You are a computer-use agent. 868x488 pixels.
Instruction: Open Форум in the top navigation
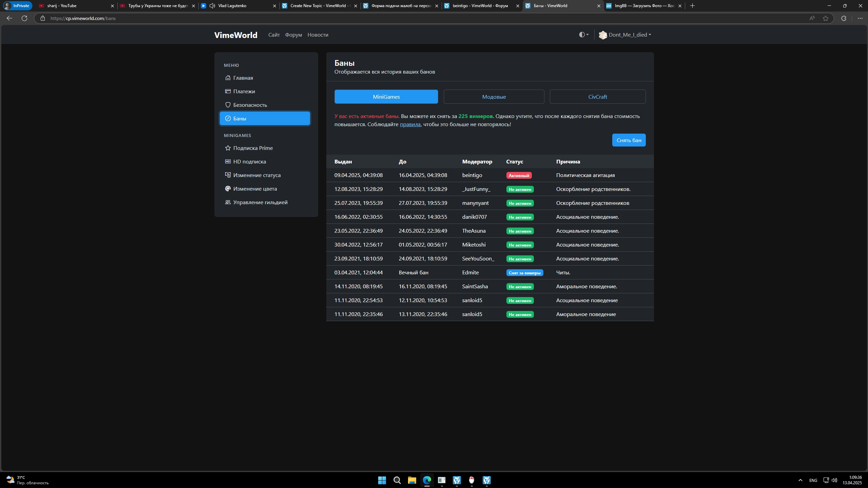tap(293, 35)
